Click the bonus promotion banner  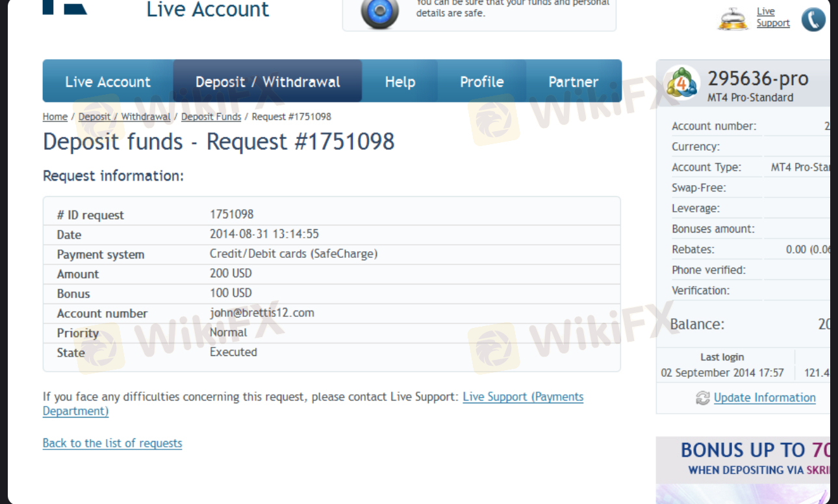pos(743,470)
